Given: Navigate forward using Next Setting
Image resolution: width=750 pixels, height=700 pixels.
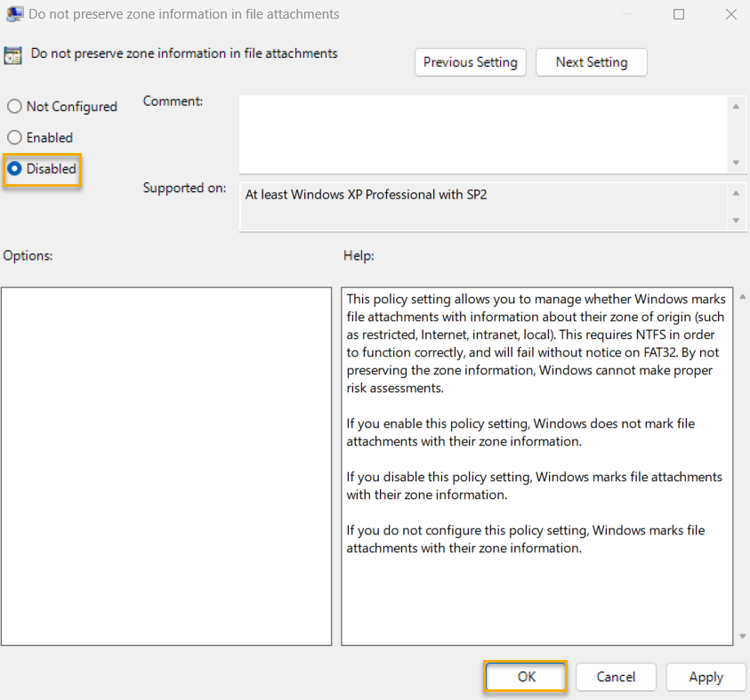Looking at the screenshot, I should tap(591, 62).
